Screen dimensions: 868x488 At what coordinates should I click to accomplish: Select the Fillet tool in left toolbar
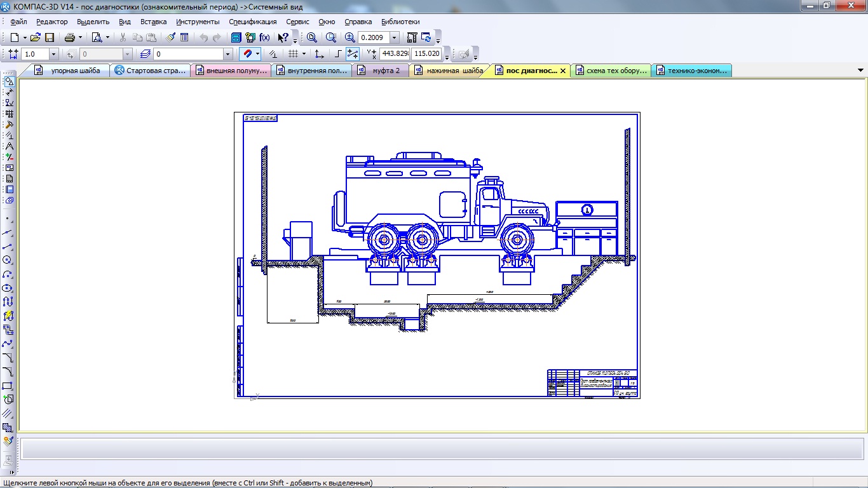[x=8, y=372]
